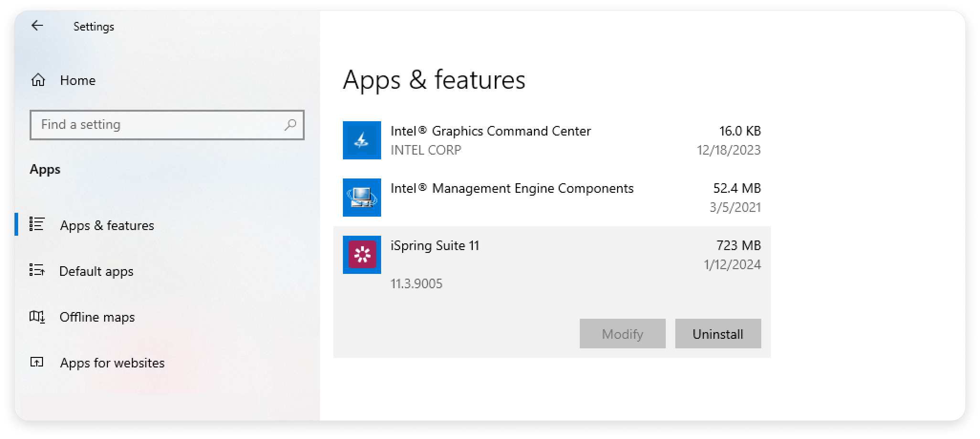Select Intel® Management Engine Components entry name

click(x=512, y=188)
